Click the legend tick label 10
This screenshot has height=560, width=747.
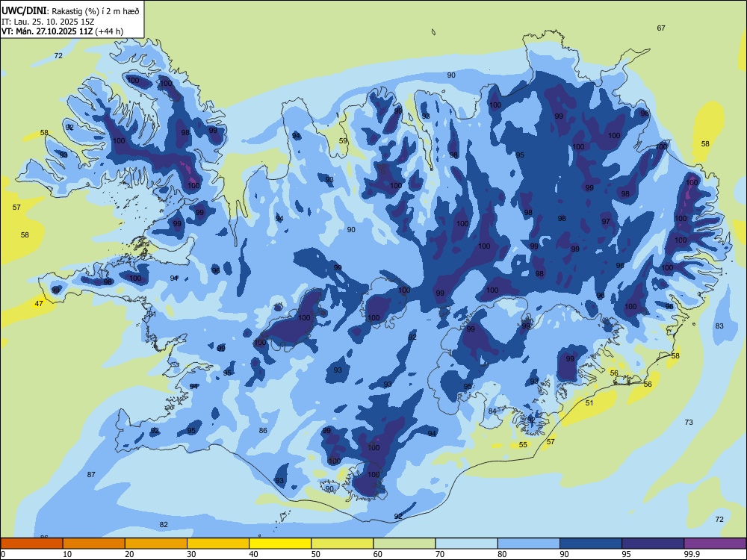click(x=67, y=554)
